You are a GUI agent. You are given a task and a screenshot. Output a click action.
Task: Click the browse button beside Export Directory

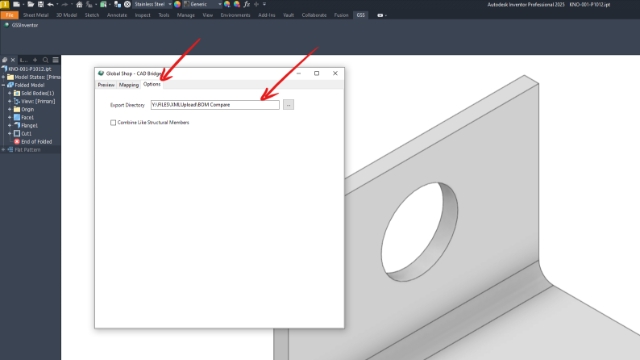pyautogui.click(x=288, y=105)
